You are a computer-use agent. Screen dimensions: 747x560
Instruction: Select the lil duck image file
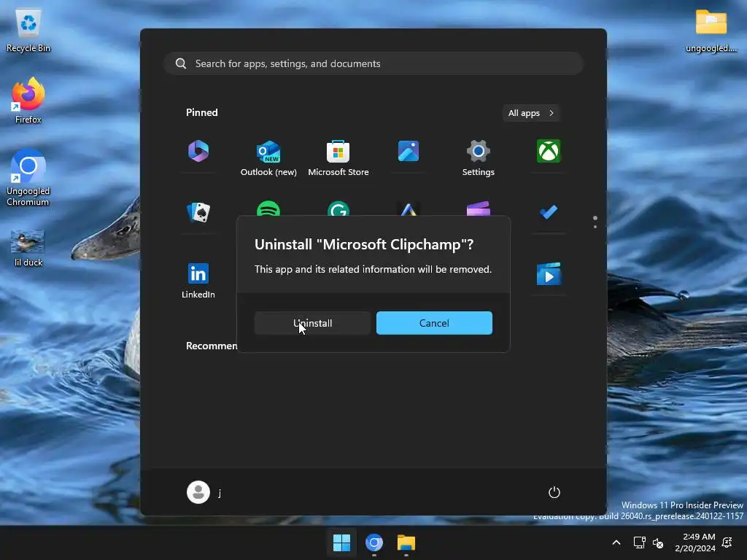[28, 249]
